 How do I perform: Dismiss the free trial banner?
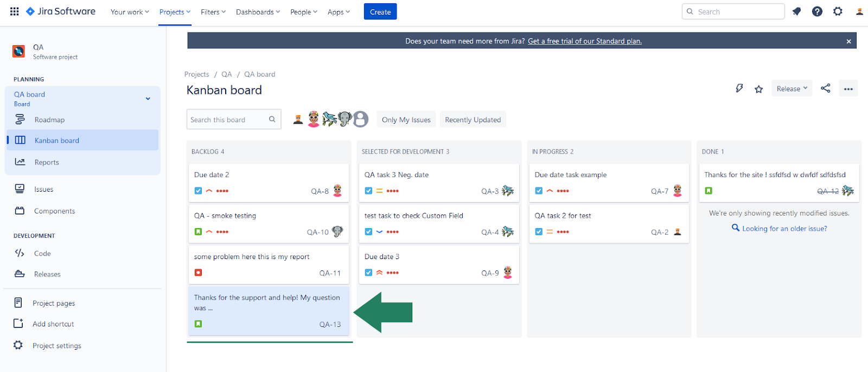(848, 41)
